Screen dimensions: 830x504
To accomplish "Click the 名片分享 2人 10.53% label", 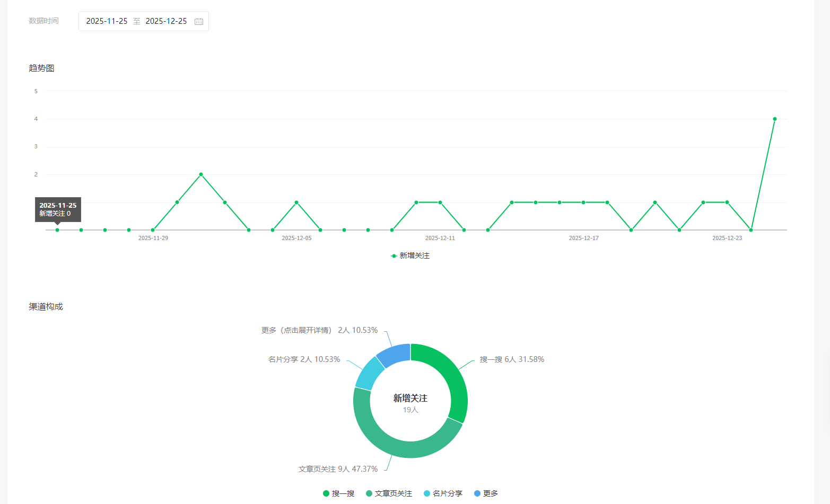I will pyautogui.click(x=304, y=359).
